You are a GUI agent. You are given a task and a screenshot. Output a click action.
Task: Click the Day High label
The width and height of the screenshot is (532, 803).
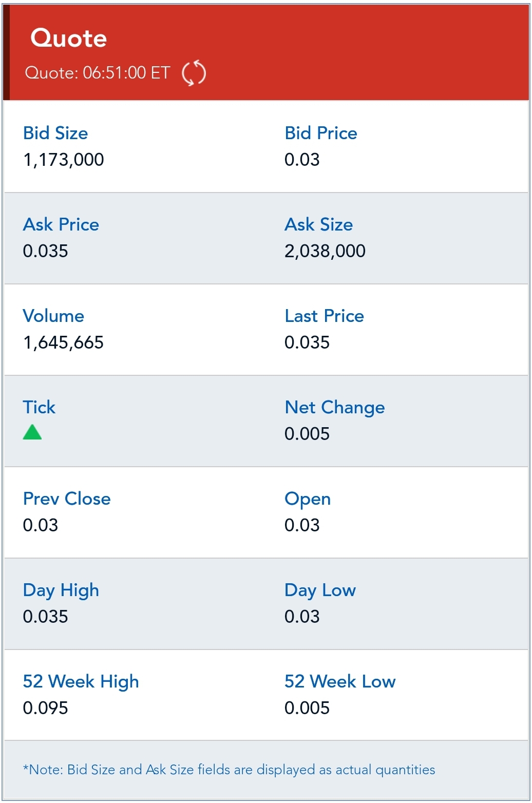(x=61, y=590)
